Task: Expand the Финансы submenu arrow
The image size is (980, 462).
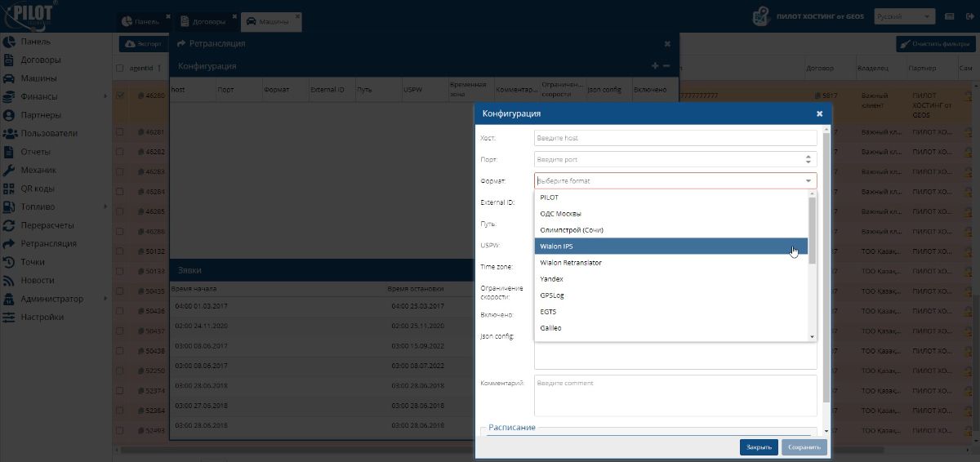Action: 105,96
